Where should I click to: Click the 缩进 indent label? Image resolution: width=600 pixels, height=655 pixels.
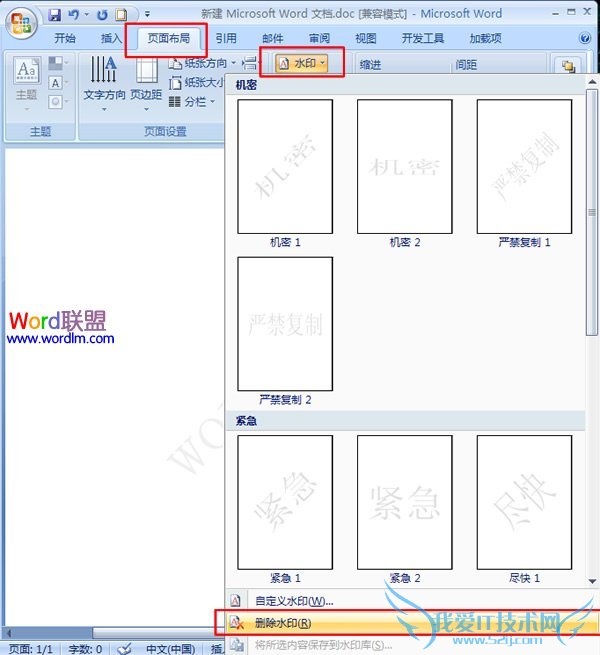[x=370, y=65]
